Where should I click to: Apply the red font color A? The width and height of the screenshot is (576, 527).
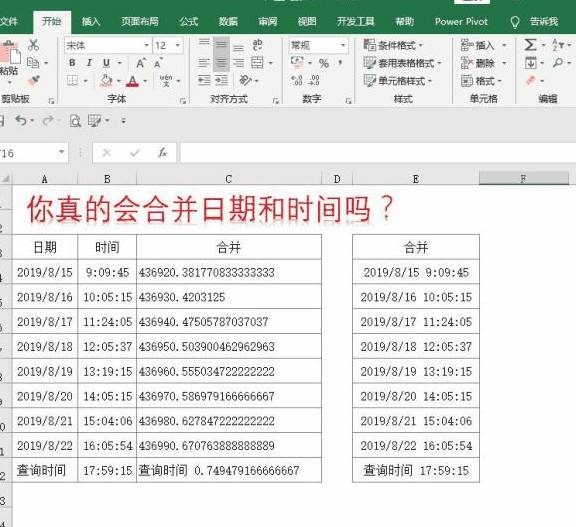click(133, 81)
